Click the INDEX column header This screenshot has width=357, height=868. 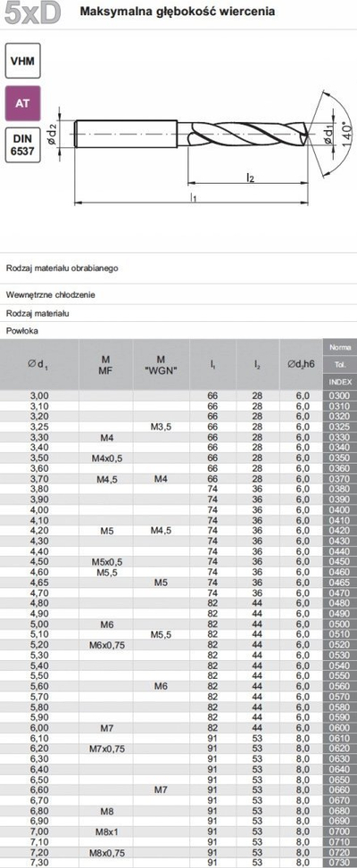click(340, 382)
